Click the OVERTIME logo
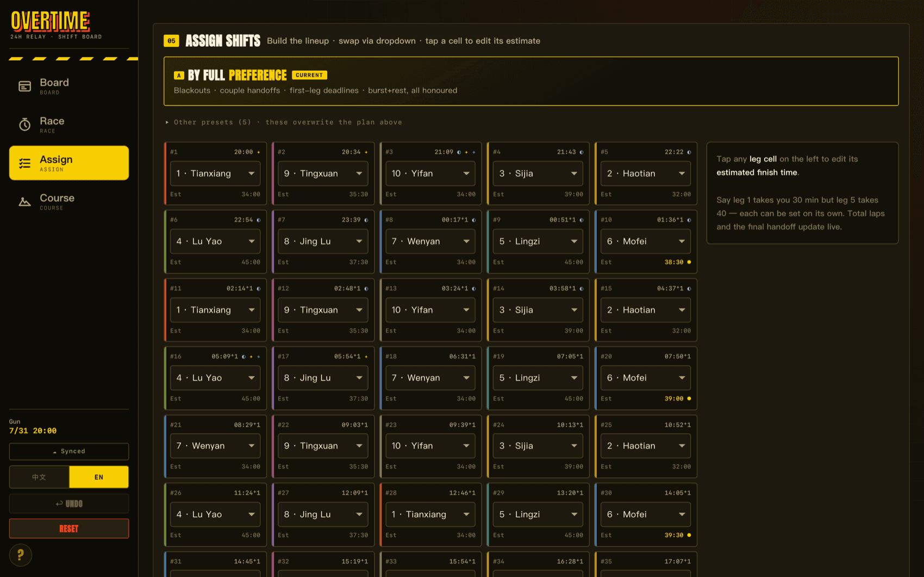The image size is (924, 577). coord(51,21)
